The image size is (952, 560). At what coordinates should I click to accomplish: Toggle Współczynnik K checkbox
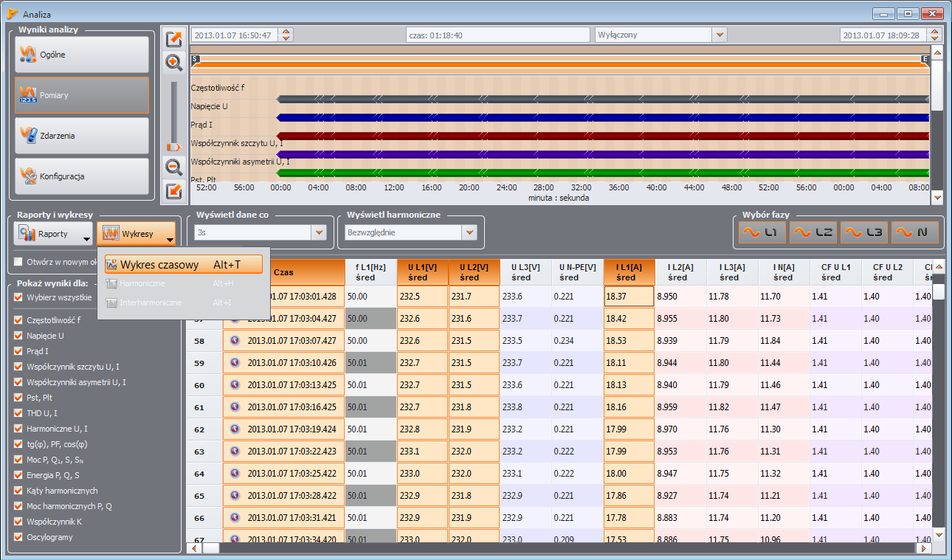click(x=18, y=522)
